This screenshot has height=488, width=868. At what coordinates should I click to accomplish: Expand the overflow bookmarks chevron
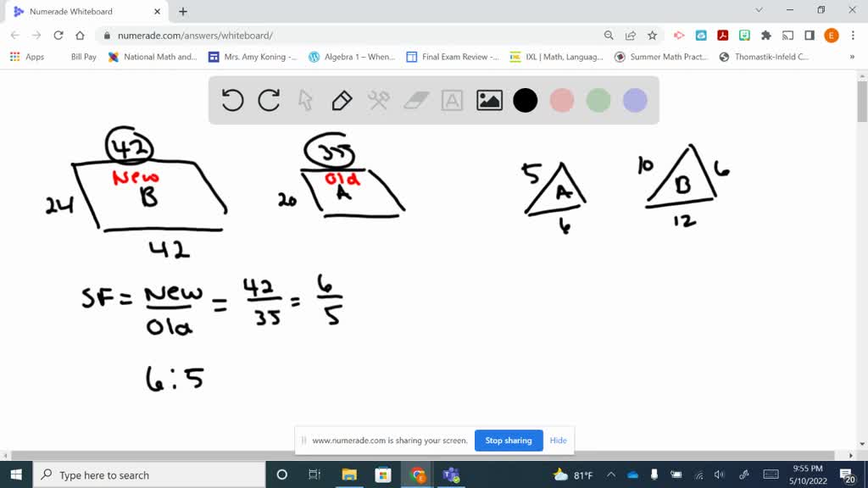[852, 56]
